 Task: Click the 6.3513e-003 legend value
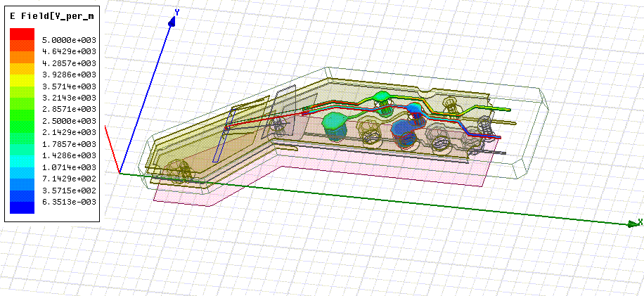(x=70, y=202)
